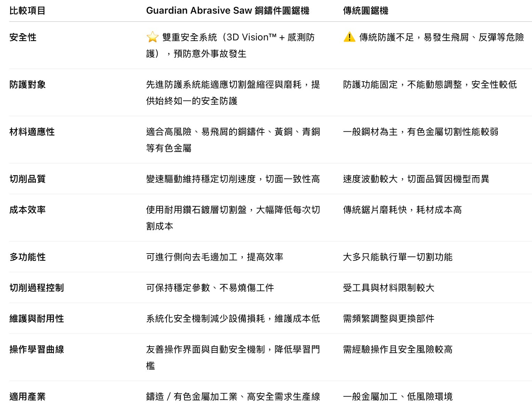Viewport: 532px width, 412px height.
Task: Select the 安全性 row label
Action: pyautogui.click(x=23, y=37)
